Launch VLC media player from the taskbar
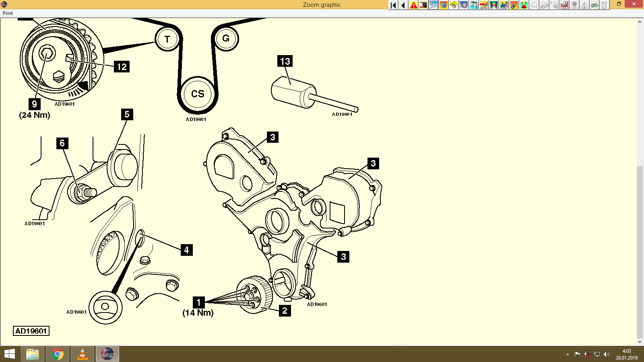 [x=83, y=354]
